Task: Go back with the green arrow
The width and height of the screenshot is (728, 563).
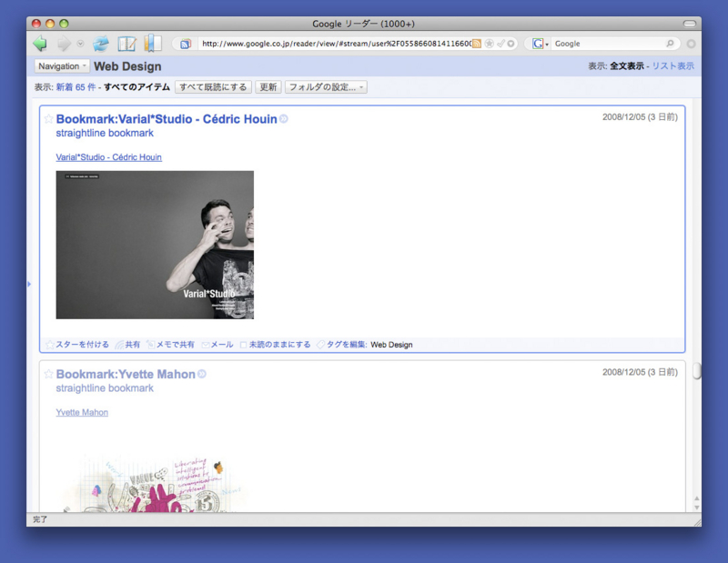Action: click(40, 44)
